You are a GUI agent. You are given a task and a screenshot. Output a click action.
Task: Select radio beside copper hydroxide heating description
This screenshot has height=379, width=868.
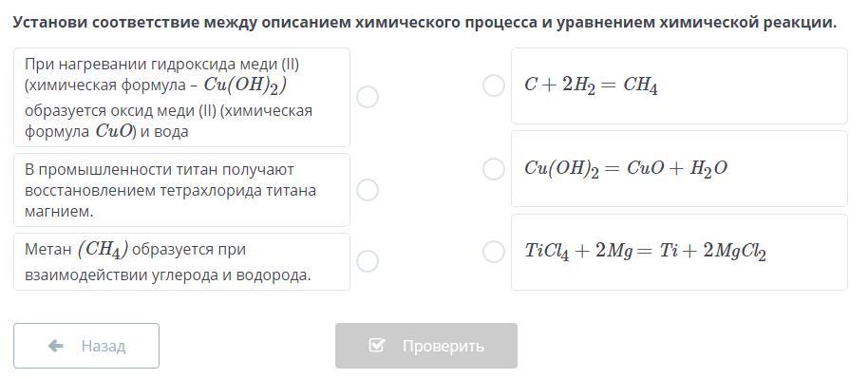[368, 97]
